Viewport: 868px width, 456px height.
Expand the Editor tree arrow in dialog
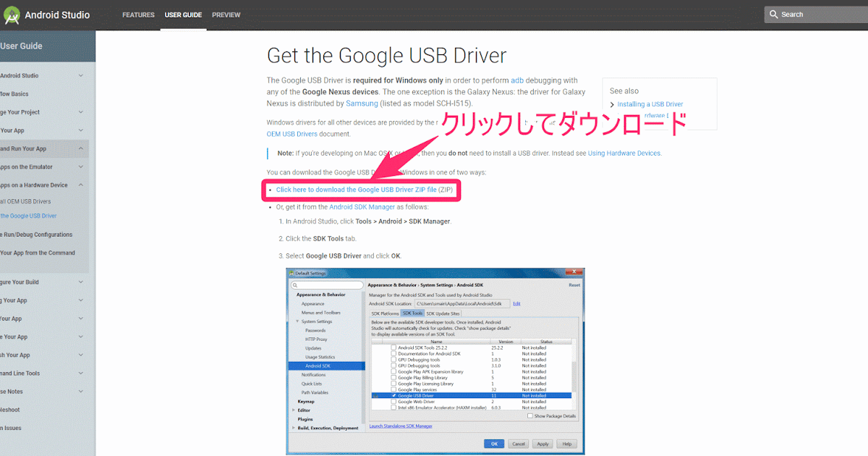coord(293,410)
